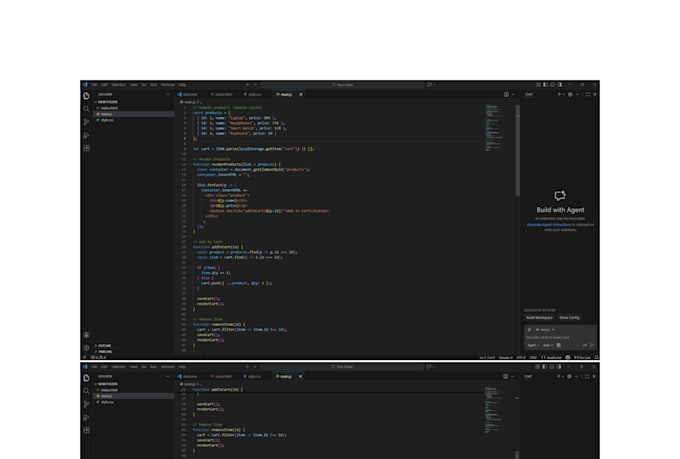
Task: Open Run and Debug in lower VS Code window
Action: [x=86, y=417]
